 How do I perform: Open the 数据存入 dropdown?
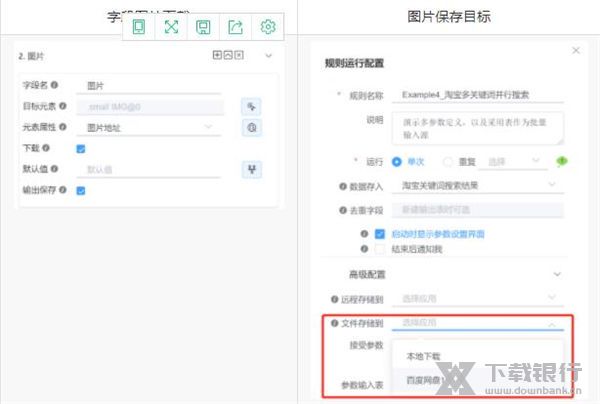[478, 185]
